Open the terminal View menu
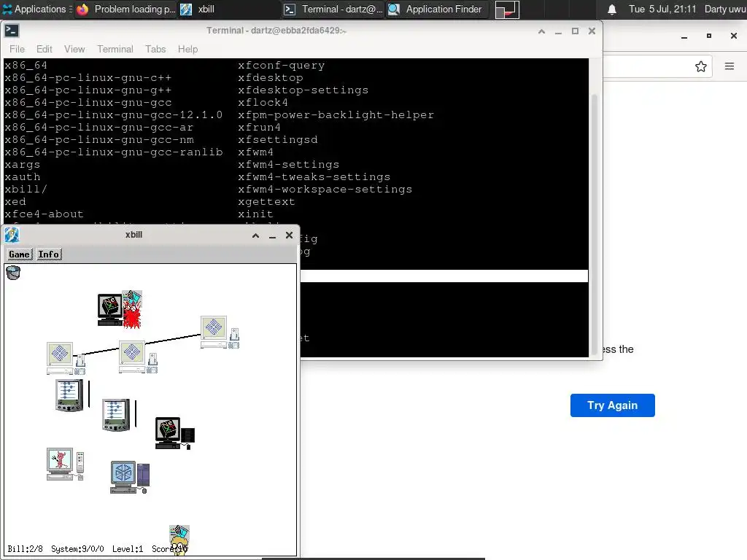747x560 pixels. coord(74,49)
